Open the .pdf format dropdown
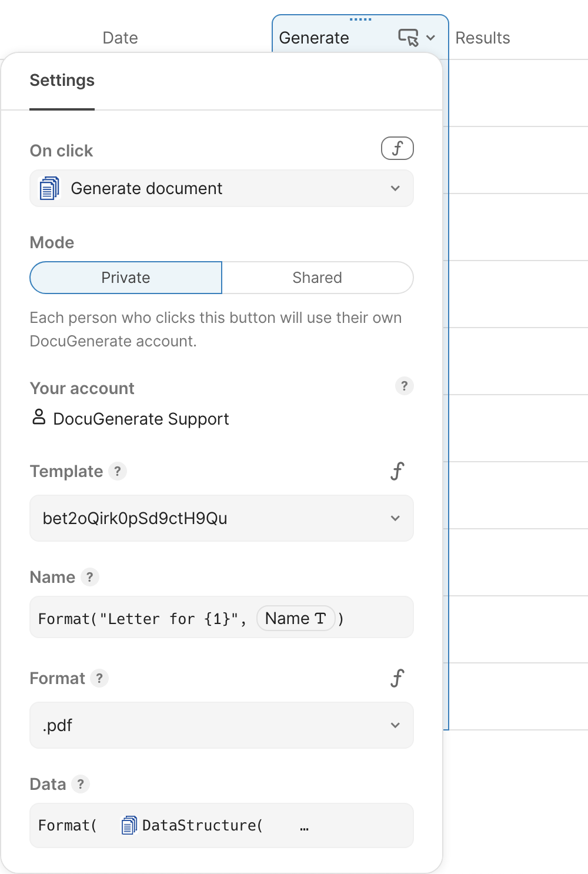Image resolution: width=588 pixels, height=874 pixels. click(x=395, y=725)
